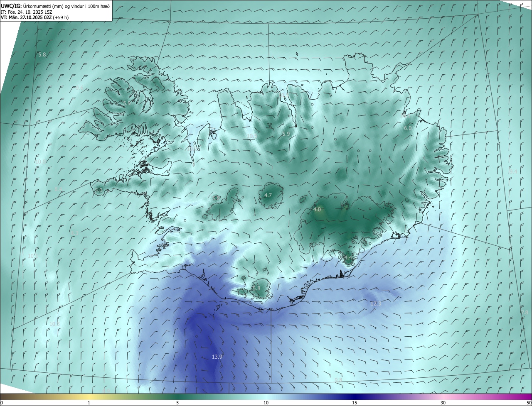Click the 5.0 value on Snæfellsnes peninsula
Viewport: 532px width, 406px height.
pyautogui.click(x=99, y=190)
